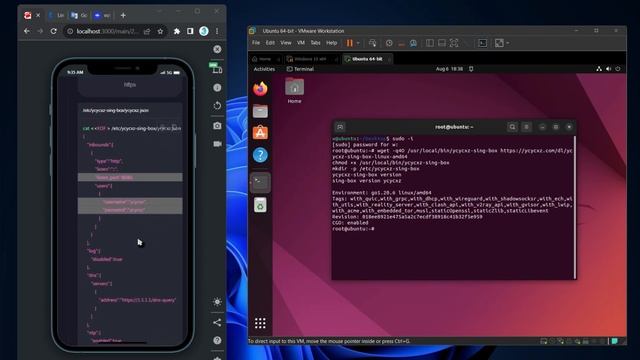
Task: Toggle Chrome's side panel icon
Action: click(x=190, y=31)
